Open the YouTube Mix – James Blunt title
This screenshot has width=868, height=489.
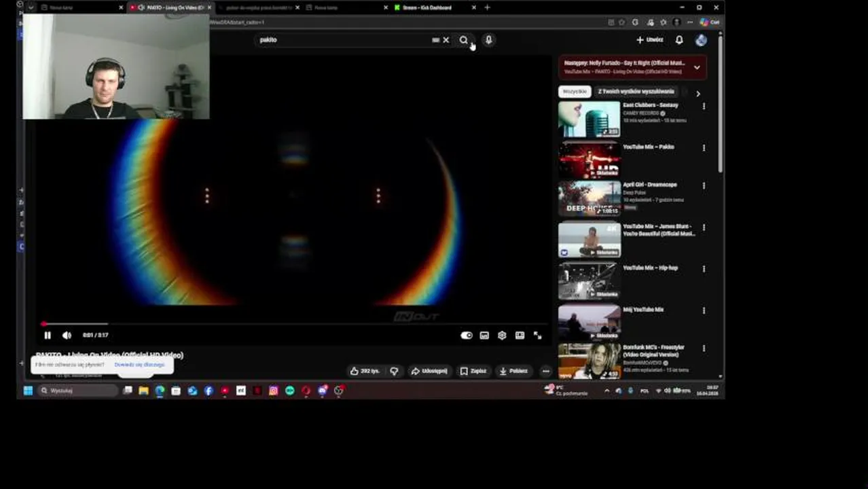click(x=659, y=230)
